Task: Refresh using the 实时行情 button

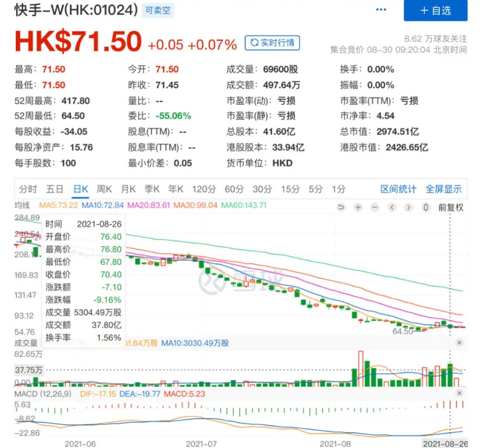Action: [272, 43]
